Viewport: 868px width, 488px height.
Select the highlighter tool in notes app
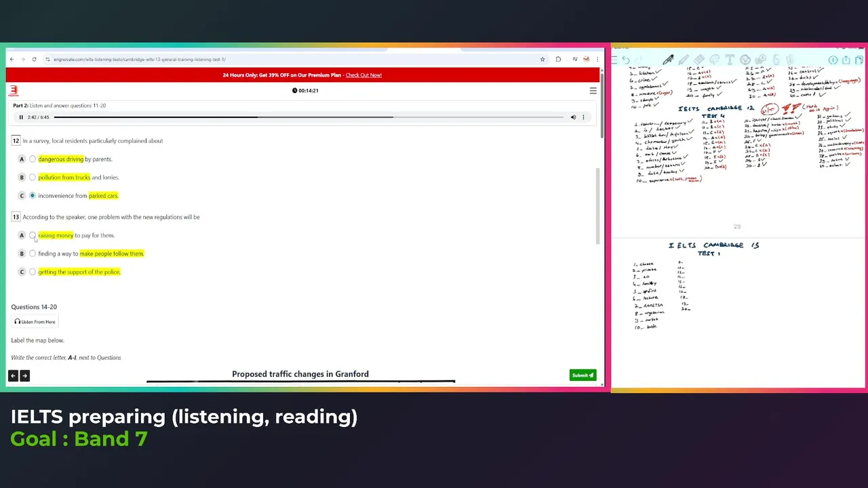684,60
